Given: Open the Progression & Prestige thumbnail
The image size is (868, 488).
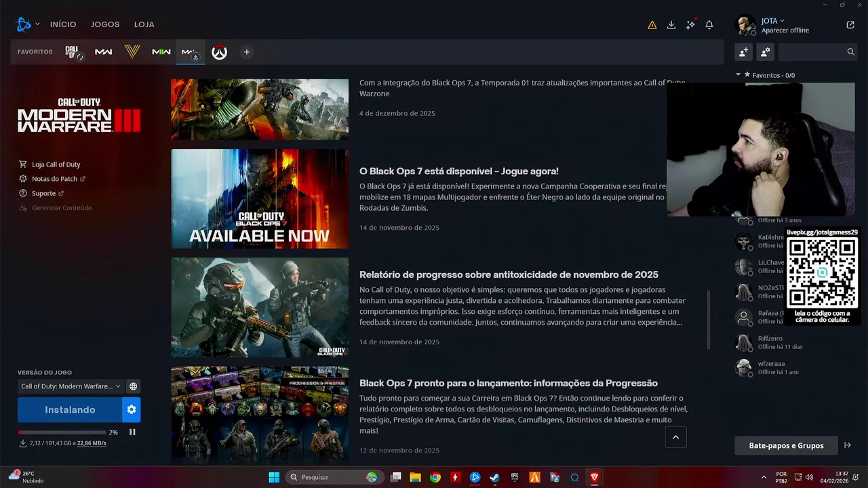Looking at the screenshot, I should pos(260,414).
